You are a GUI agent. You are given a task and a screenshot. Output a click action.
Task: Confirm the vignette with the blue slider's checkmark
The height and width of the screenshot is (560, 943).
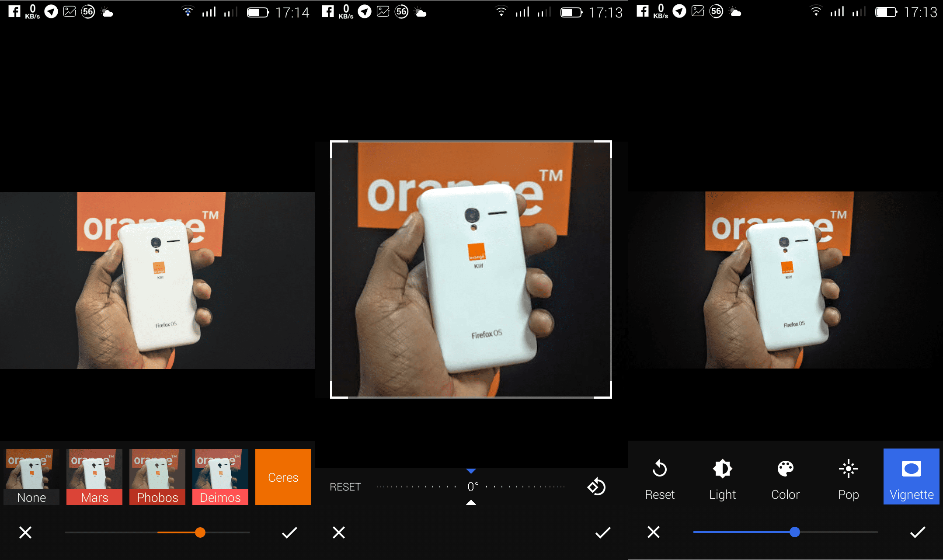coord(918,532)
